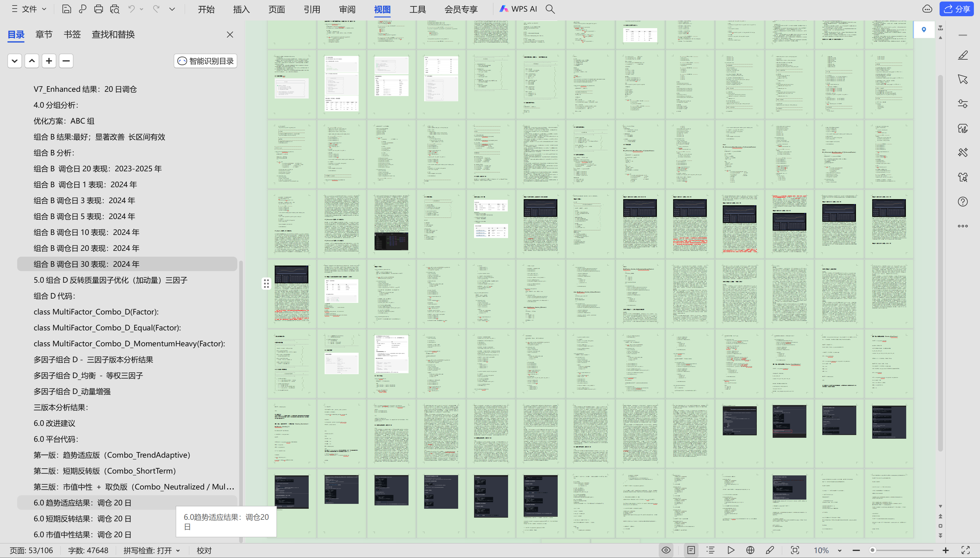The height and width of the screenshot is (558, 980).
Task: Toggle page layout view in status bar
Action: tap(691, 550)
